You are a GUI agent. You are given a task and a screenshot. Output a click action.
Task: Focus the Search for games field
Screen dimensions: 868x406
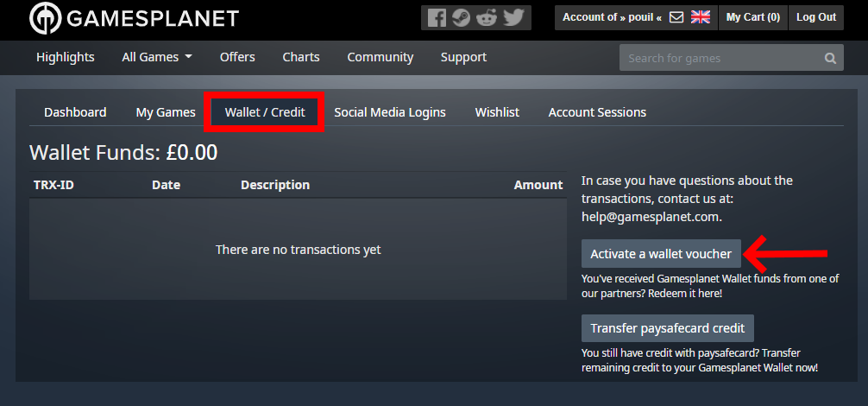tap(720, 59)
